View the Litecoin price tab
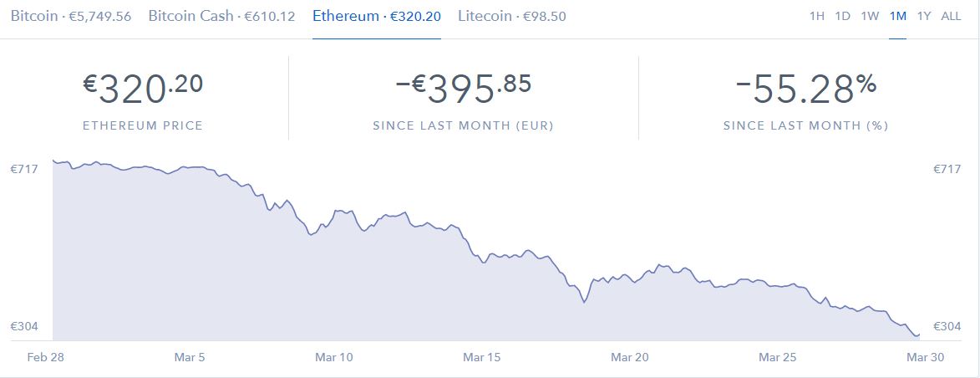 point(512,16)
